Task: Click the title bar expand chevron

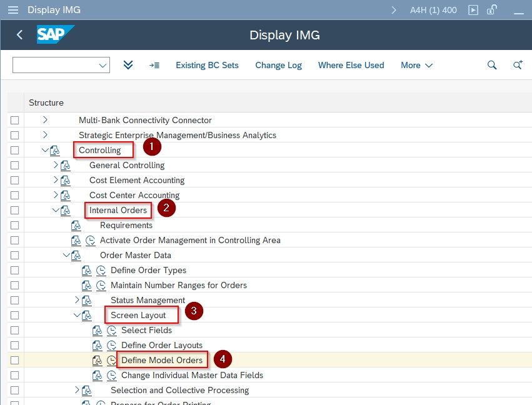Action: click(x=394, y=10)
